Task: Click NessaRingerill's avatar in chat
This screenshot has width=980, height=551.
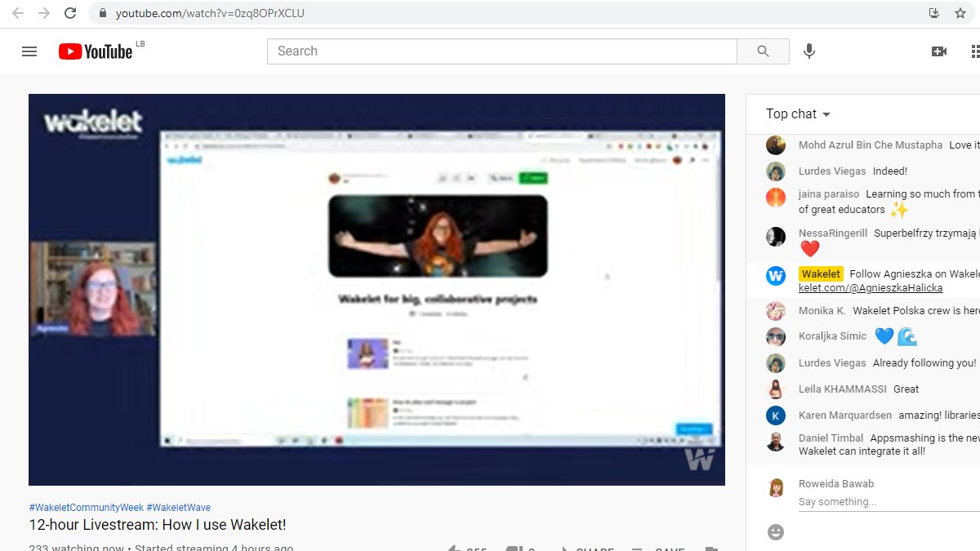Action: click(x=776, y=237)
